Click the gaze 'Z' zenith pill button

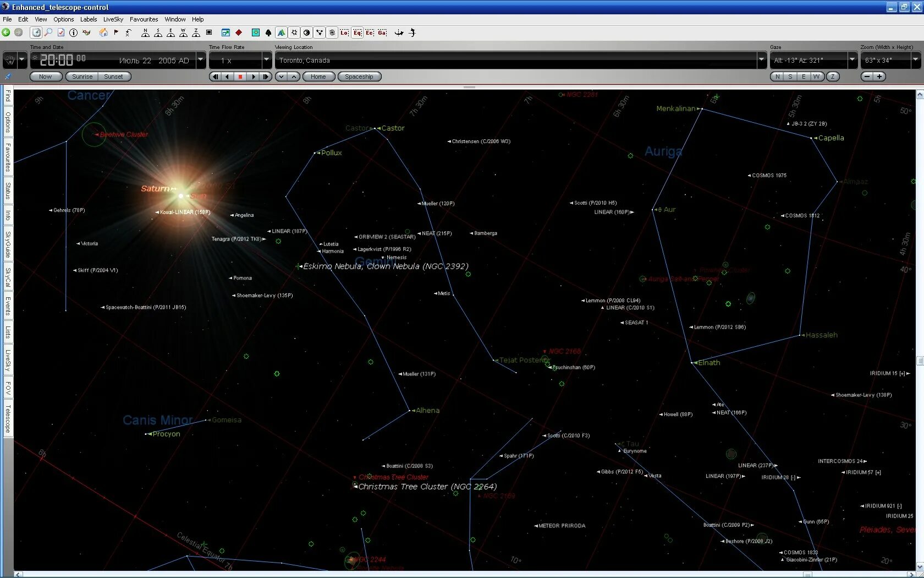(x=833, y=77)
